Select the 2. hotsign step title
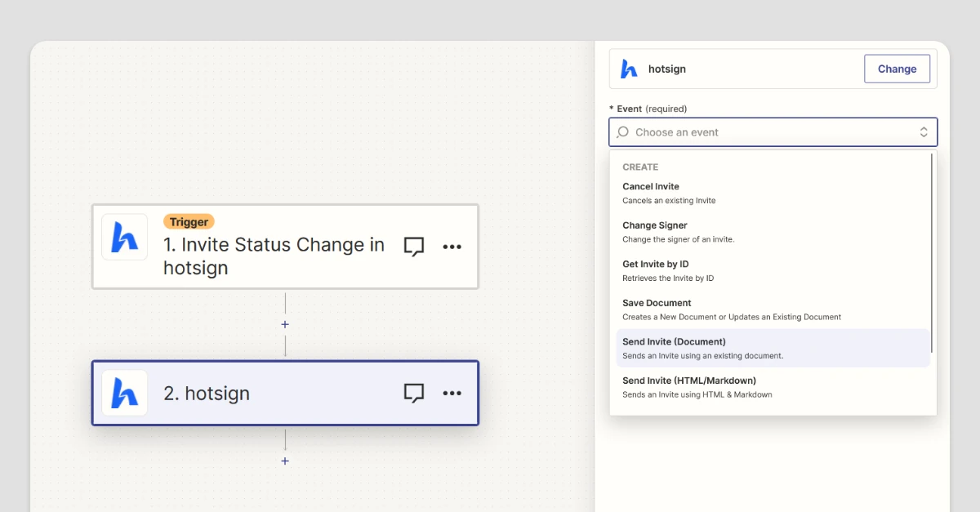This screenshot has height=512, width=980. (x=207, y=394)
